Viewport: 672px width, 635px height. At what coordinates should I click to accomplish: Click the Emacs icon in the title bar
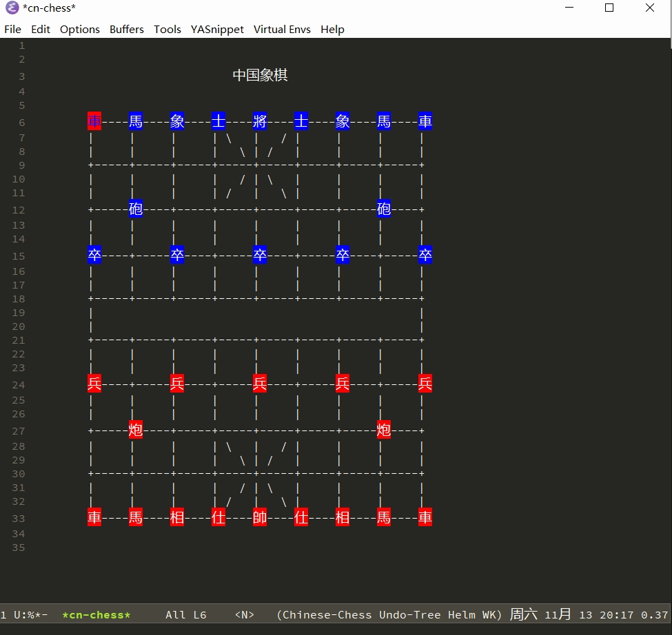pyautogui.click(x=12, y=8)
